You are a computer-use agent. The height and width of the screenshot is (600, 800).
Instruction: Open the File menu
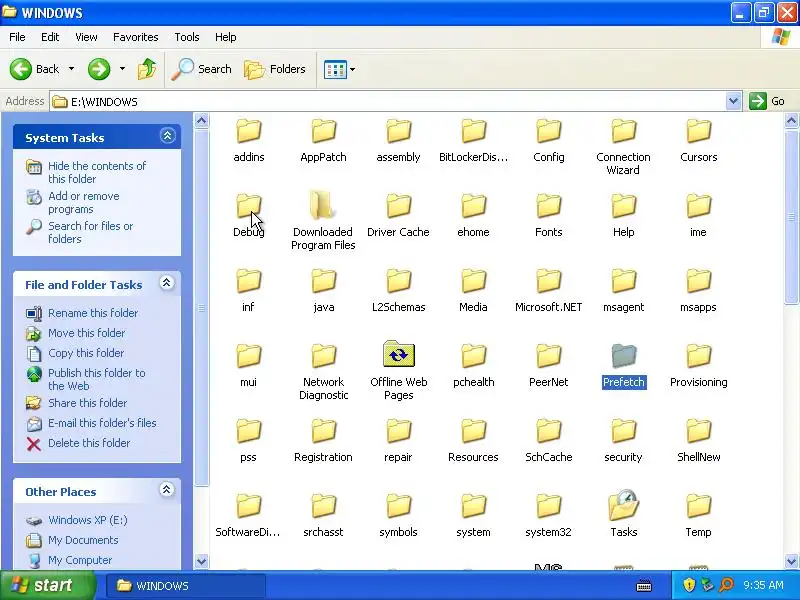(x=17, y=37)
